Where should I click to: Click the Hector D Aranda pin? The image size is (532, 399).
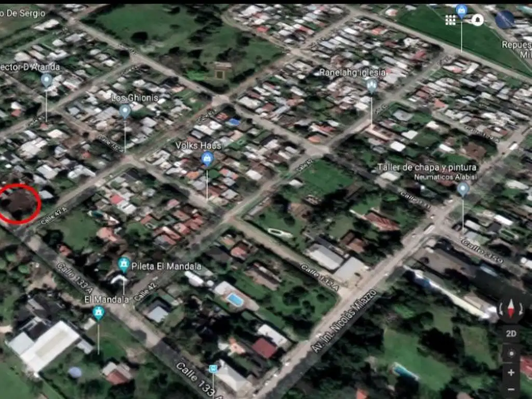(x=46, y=80)
